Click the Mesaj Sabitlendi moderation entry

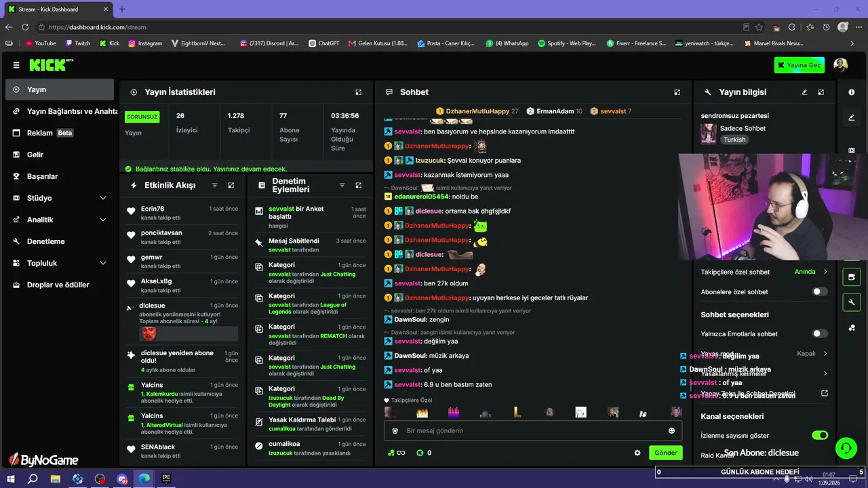[311, 245]
